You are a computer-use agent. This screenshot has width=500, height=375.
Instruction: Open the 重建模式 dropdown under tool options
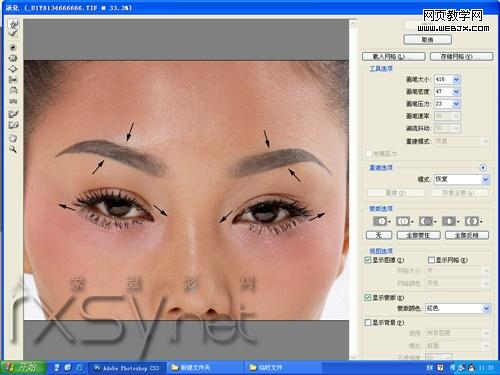point(462,141)
